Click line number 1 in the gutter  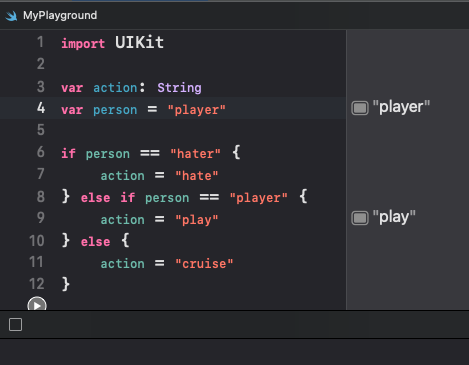(40, 42)
